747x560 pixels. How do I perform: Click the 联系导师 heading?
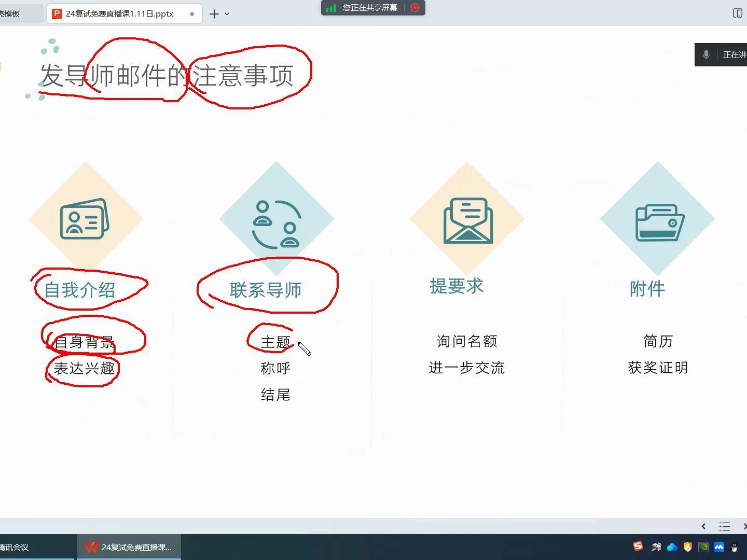(x=266, y=290)
